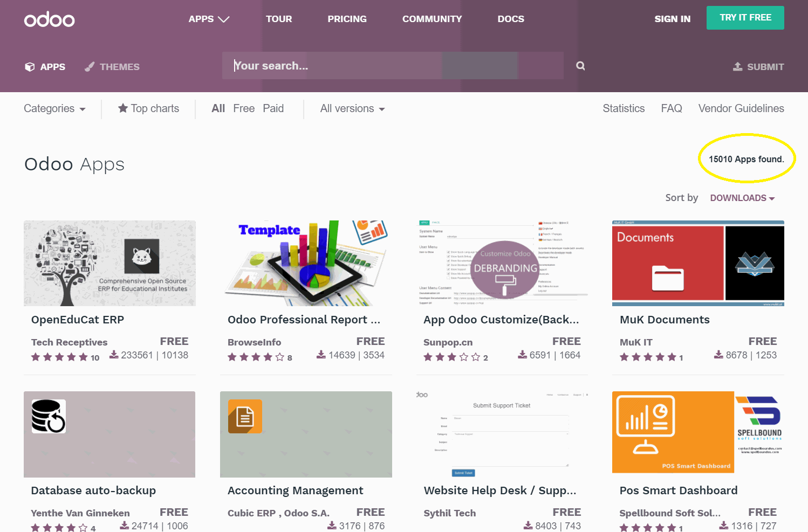Image resolution: width=808 pixels, height=532 pixels.
Task: Open the DOWNLOADS sort dropdown
Action: [742, 198]
